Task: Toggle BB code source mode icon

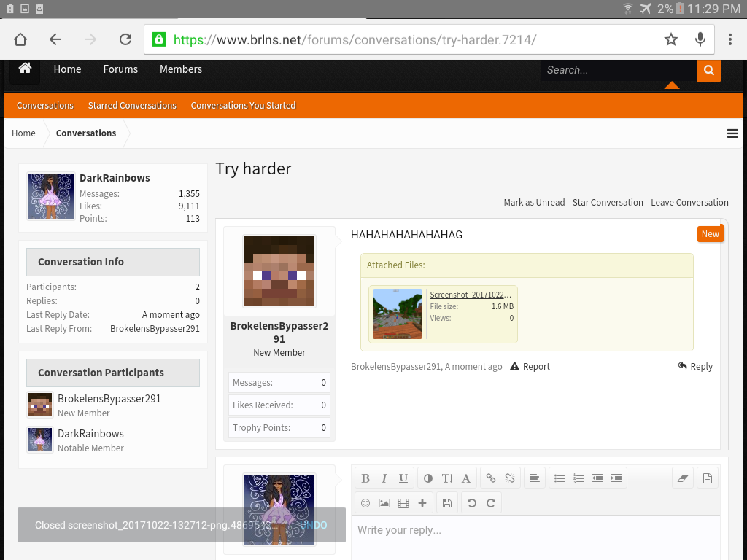Action: pyautogui.click(x=708, y=478)
